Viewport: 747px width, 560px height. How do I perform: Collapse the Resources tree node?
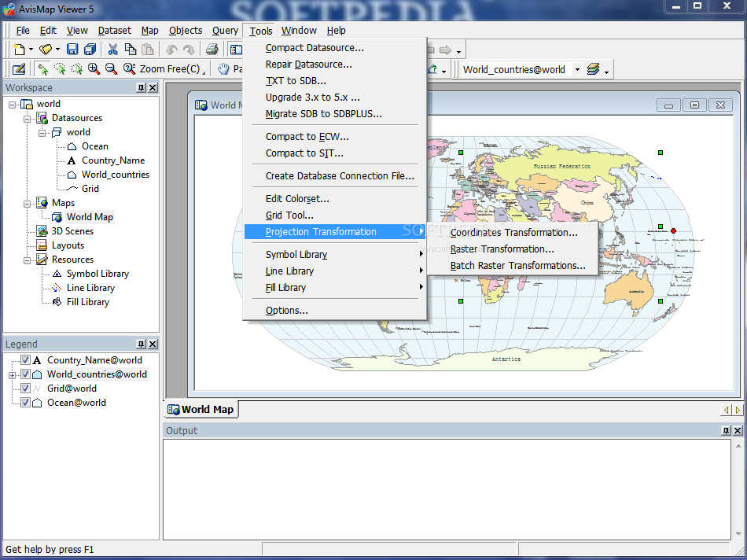(28, 260)
